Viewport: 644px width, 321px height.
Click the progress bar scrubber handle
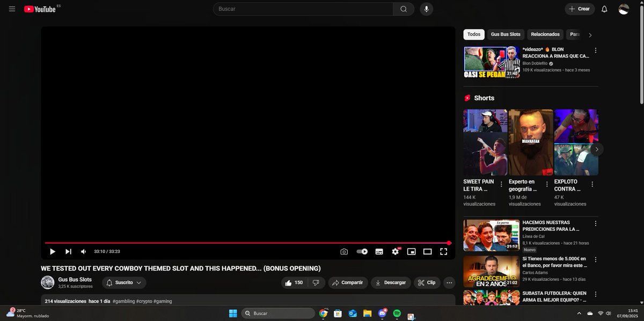coord(449,243)
